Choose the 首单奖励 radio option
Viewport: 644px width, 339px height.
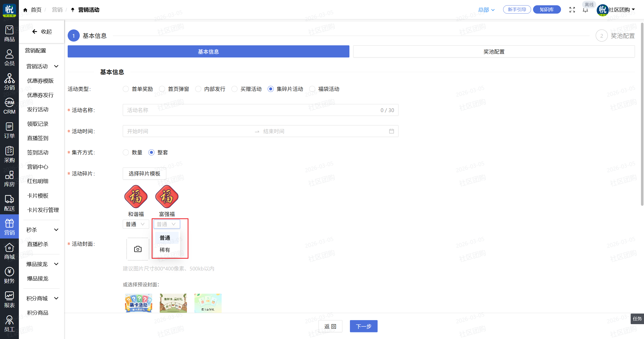(126, 89)
